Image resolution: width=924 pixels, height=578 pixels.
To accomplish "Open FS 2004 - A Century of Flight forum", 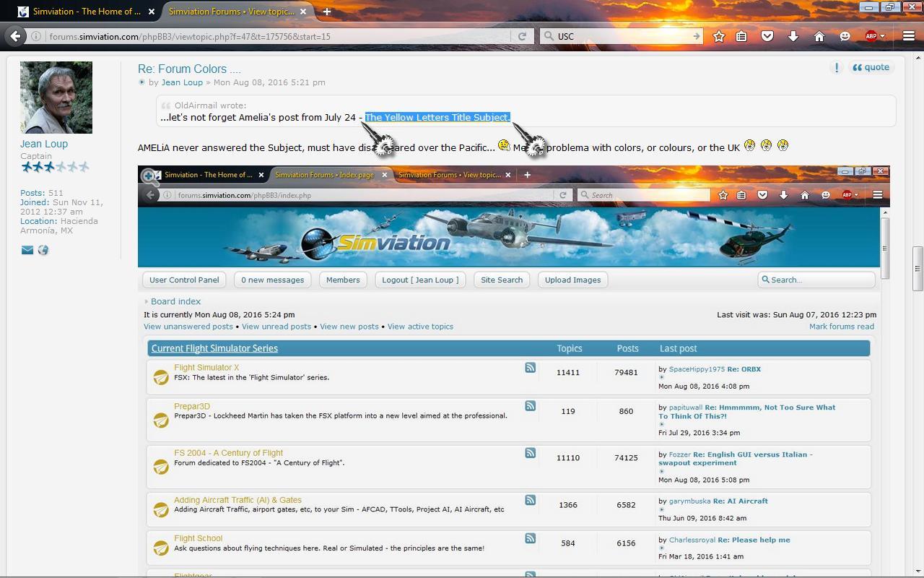I will tap(228, 453).
